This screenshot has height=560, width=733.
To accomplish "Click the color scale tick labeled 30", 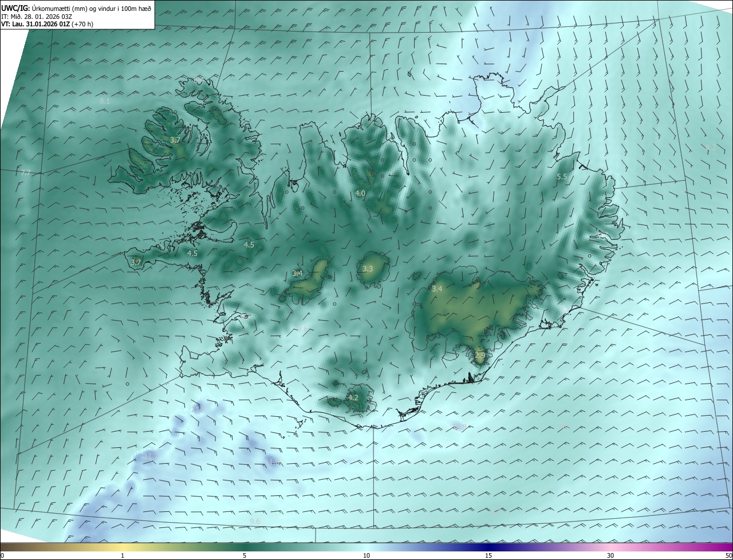I will click(610, 555).
